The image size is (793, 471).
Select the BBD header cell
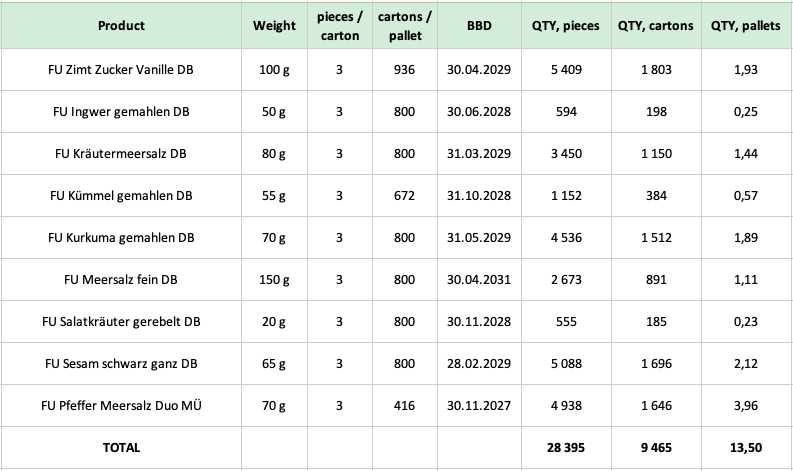point(479,26)
